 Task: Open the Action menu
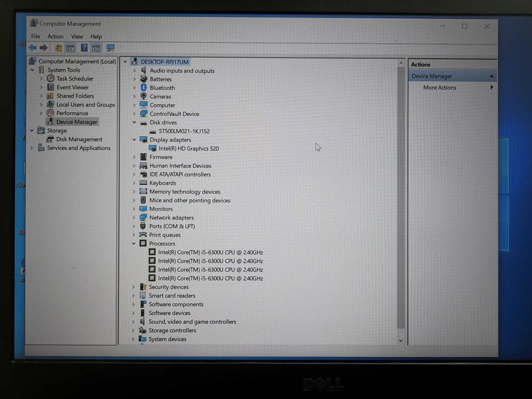click(55, 36)
